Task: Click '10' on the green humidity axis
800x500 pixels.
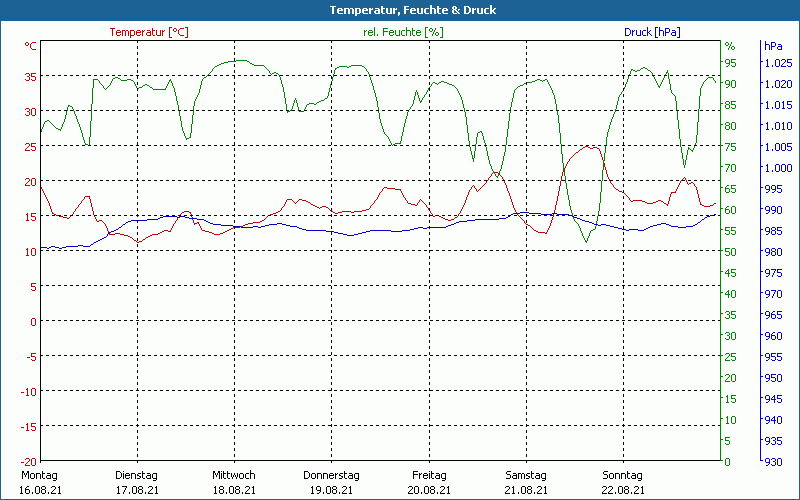Action: tap(731, 420)
